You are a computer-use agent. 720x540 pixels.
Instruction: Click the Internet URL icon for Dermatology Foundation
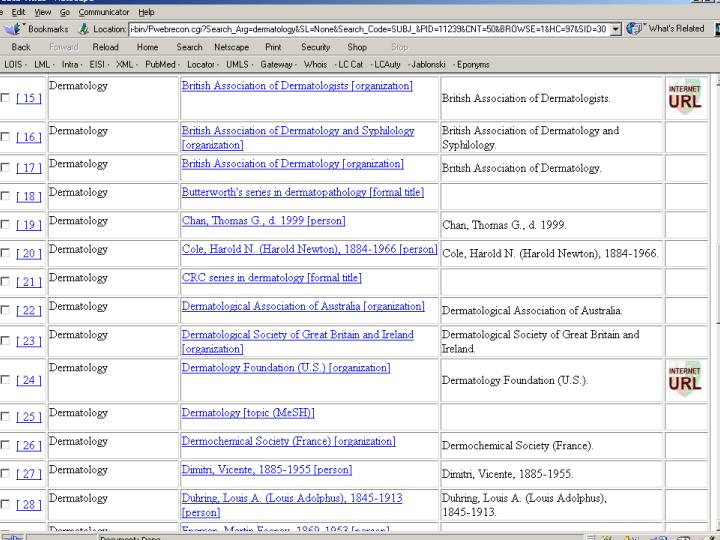[685, 378]
